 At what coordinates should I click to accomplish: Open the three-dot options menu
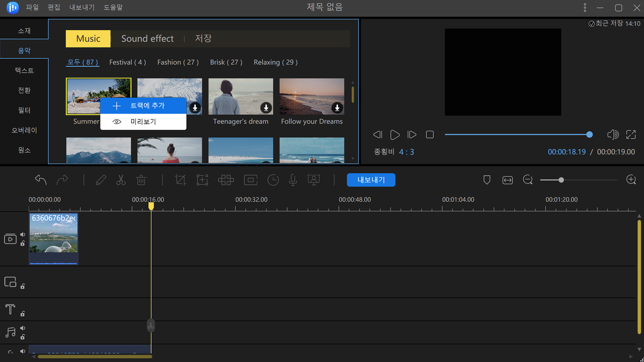point(585,8)
